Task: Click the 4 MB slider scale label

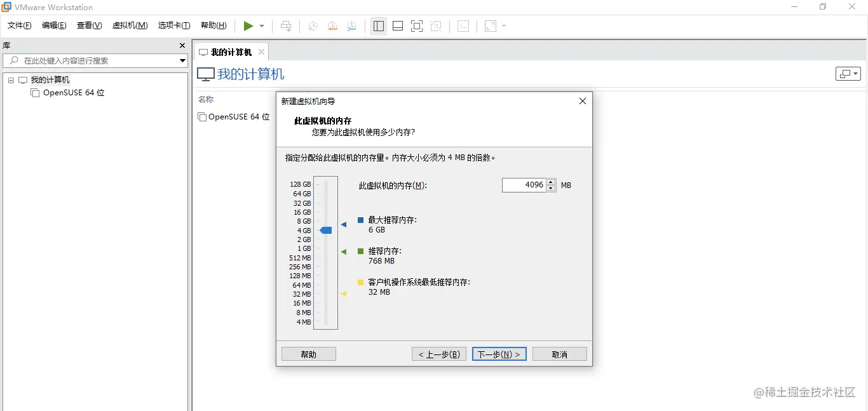Action: tap(304, 322)
